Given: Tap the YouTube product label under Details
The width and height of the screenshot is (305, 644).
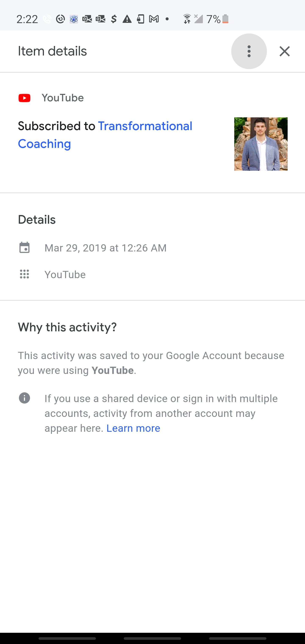Looking at the screenshot, I should [x=65, y=275].
